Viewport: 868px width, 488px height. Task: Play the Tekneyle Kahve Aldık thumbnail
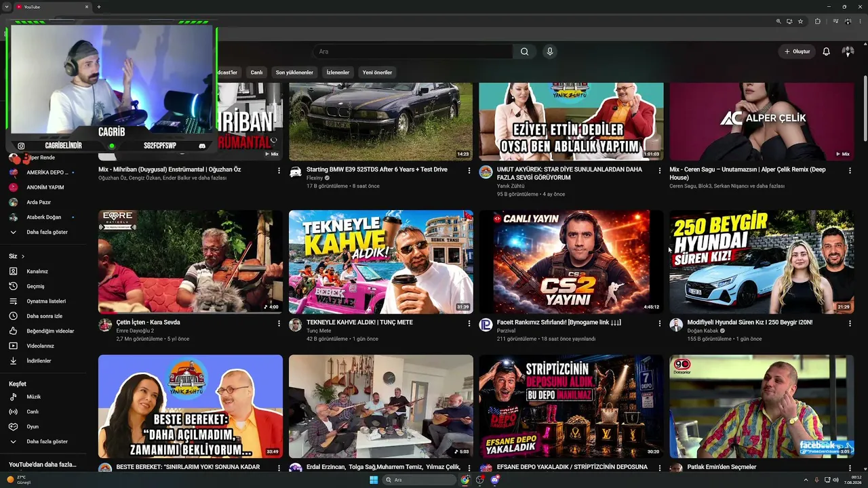point(380,262)
